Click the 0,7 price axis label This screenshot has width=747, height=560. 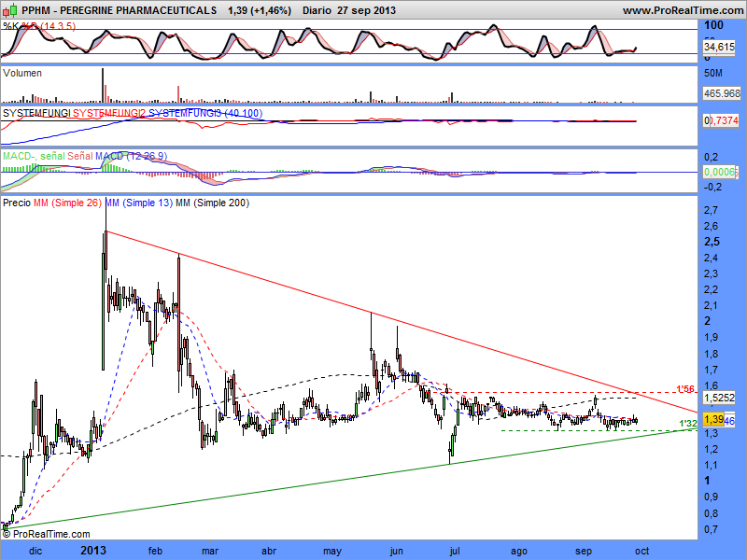(712, 529)
